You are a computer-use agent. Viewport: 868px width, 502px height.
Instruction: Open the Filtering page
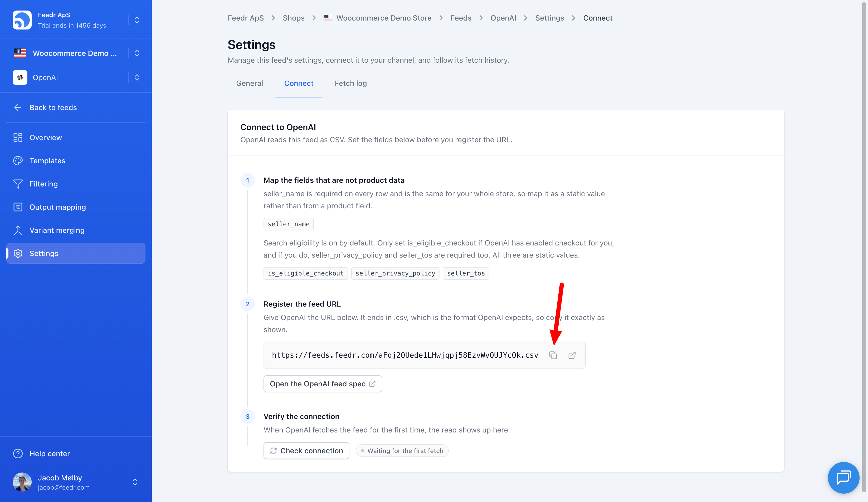pos(76,184)
